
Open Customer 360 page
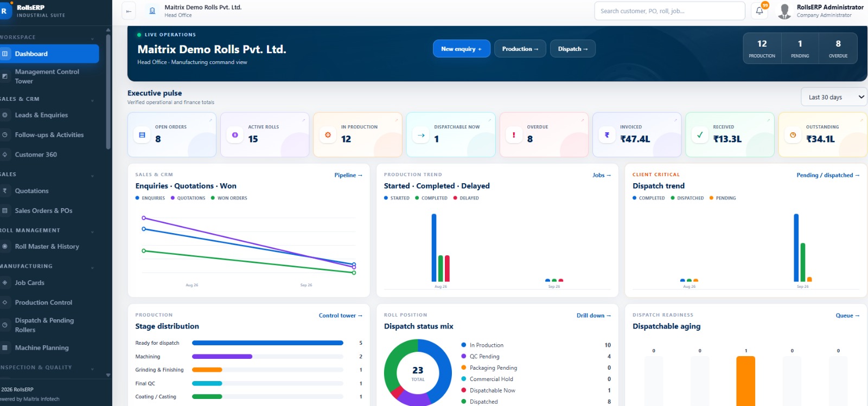[x=49, y=154]
